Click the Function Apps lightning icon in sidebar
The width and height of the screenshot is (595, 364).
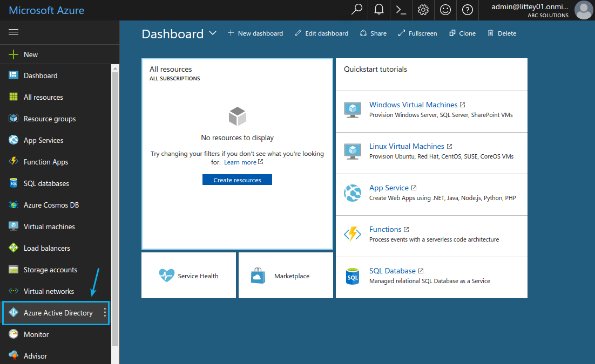coord(13,161)
